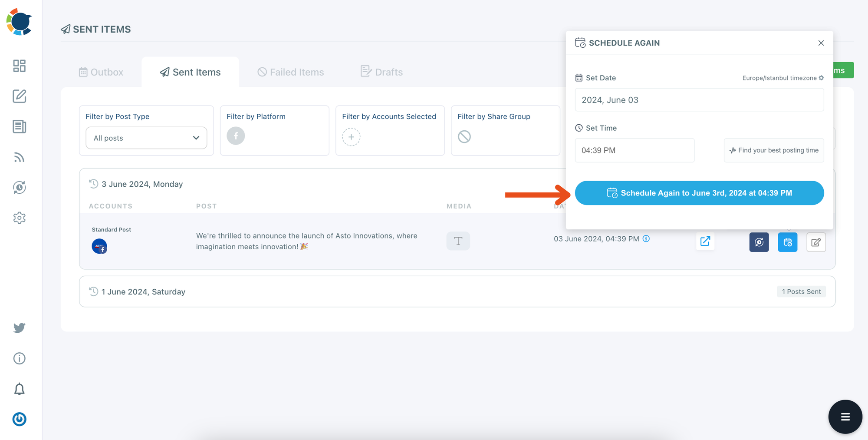Open the dashboard grid icon in sidebar
The image size is (868, 440).
[20, 66]
